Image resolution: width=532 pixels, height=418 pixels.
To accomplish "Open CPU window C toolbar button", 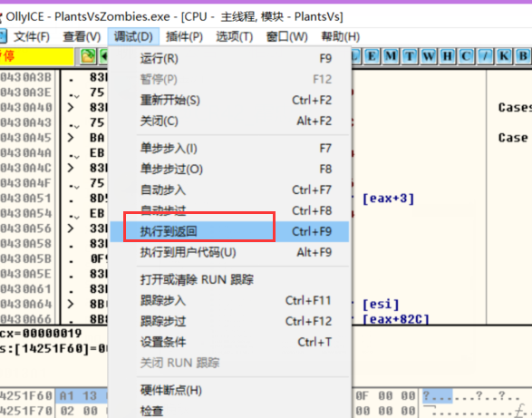I will pos(466,56).
